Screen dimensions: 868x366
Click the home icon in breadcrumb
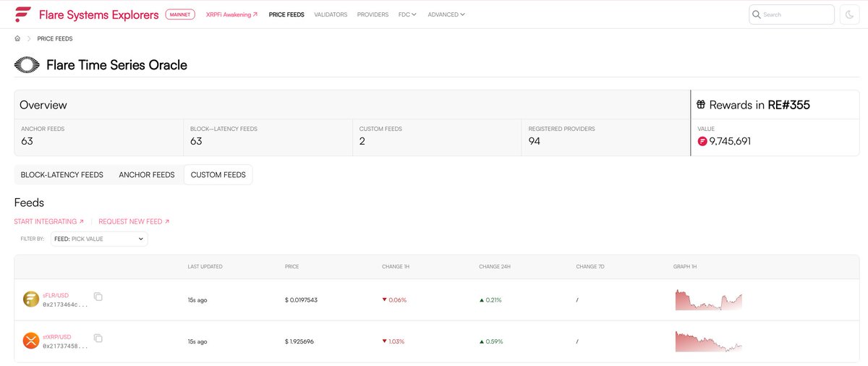click(x=18, y=38)
